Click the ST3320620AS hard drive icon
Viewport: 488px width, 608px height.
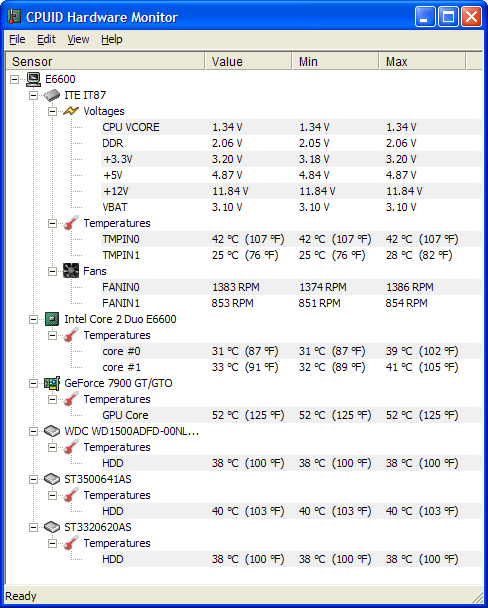pos(52,527)
